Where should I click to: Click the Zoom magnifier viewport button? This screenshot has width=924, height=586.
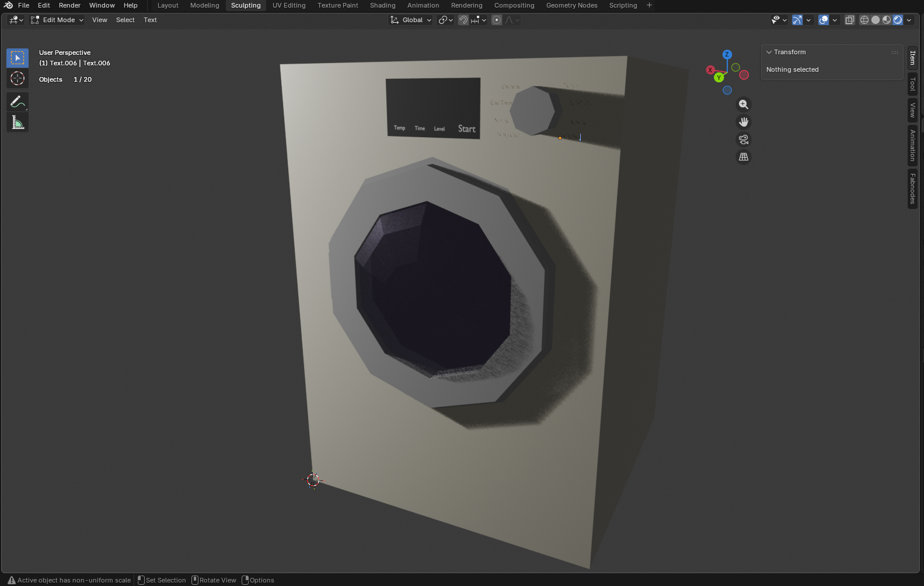744,104
